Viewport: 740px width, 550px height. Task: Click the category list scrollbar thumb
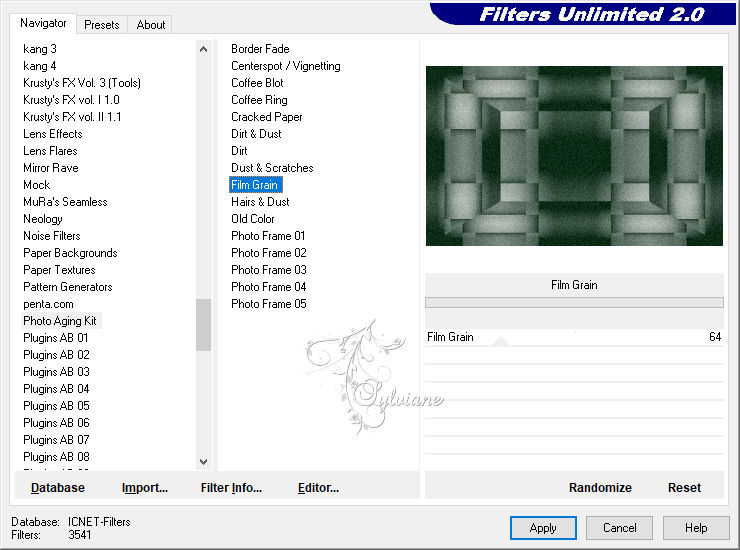(203, 325)
